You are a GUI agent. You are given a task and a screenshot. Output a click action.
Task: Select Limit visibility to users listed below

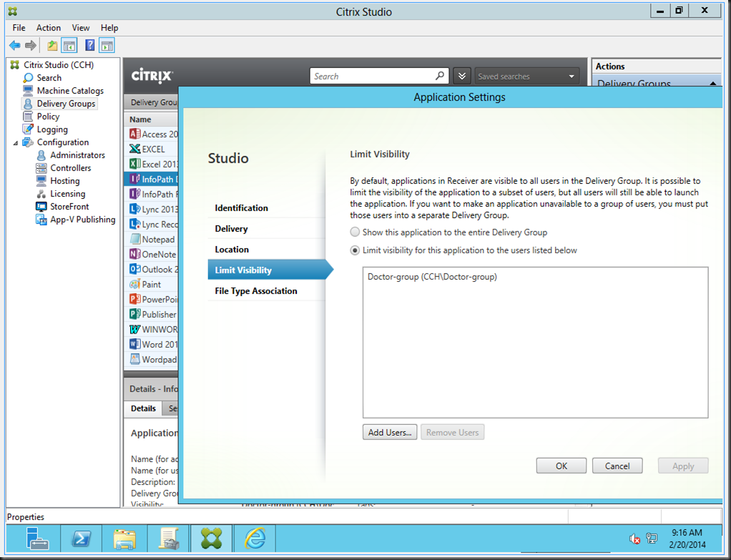pyautogui.click(x=355, y=250)
